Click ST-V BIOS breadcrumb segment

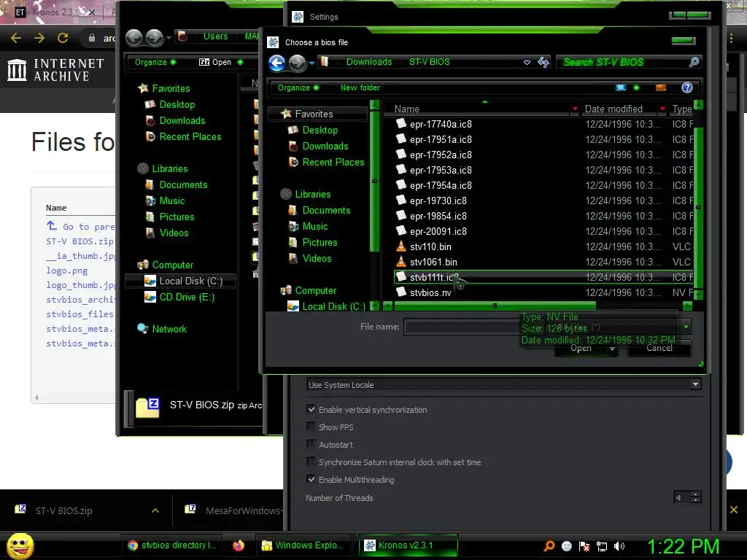tap(429, 62)
